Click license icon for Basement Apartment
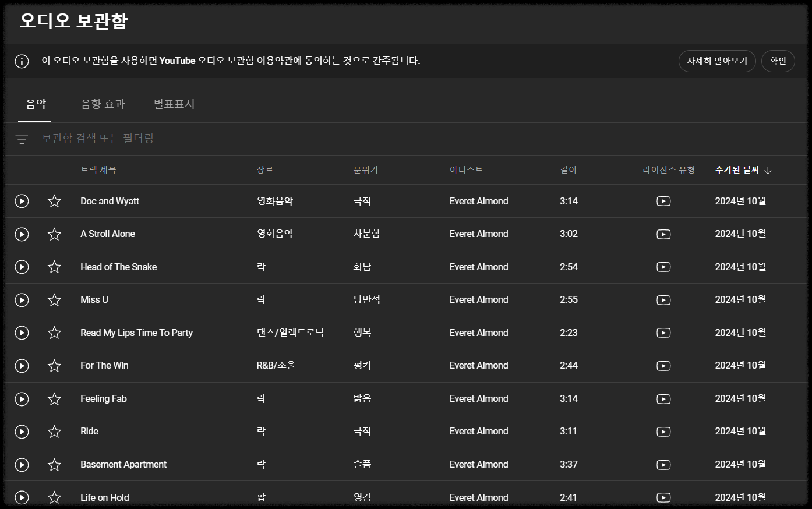Image resolution: width=812 pixels, height=509 pixels. click(x=663, y=465)
